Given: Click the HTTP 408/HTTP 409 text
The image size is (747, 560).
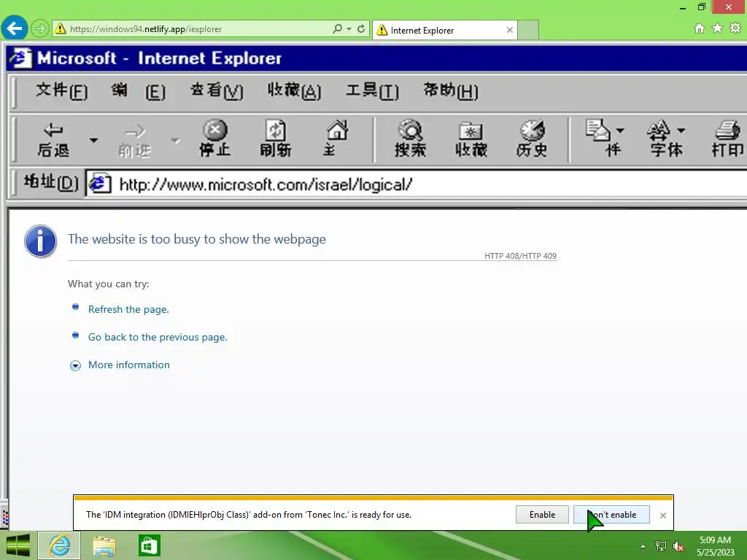Looking at the screenshot, I should (520, 256).
